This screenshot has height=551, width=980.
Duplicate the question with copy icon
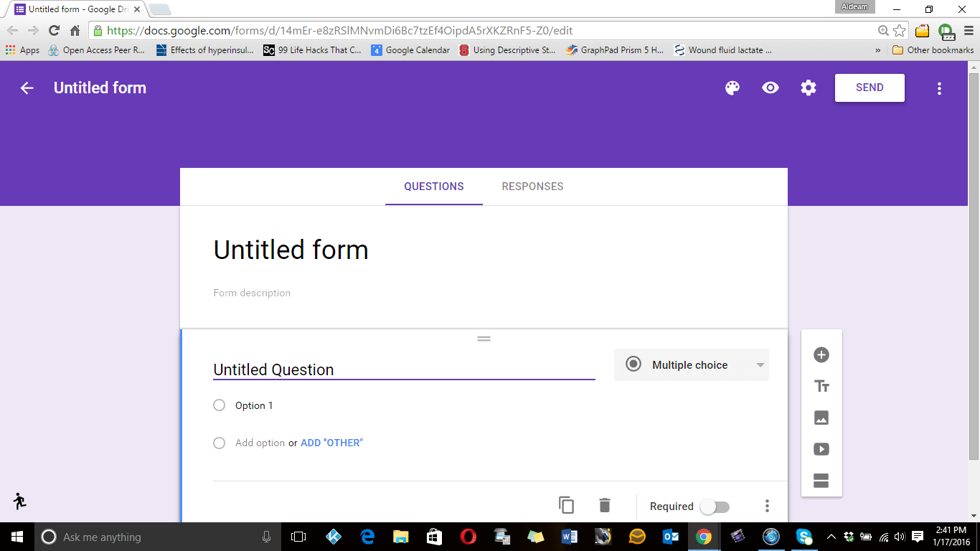pos(566,506)
